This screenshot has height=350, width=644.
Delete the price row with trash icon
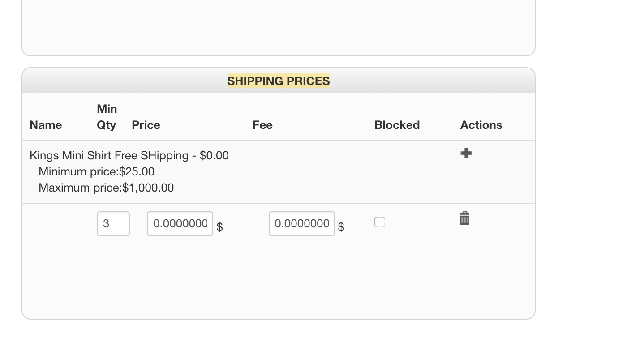pyautogui.click(x=465, y=218)
